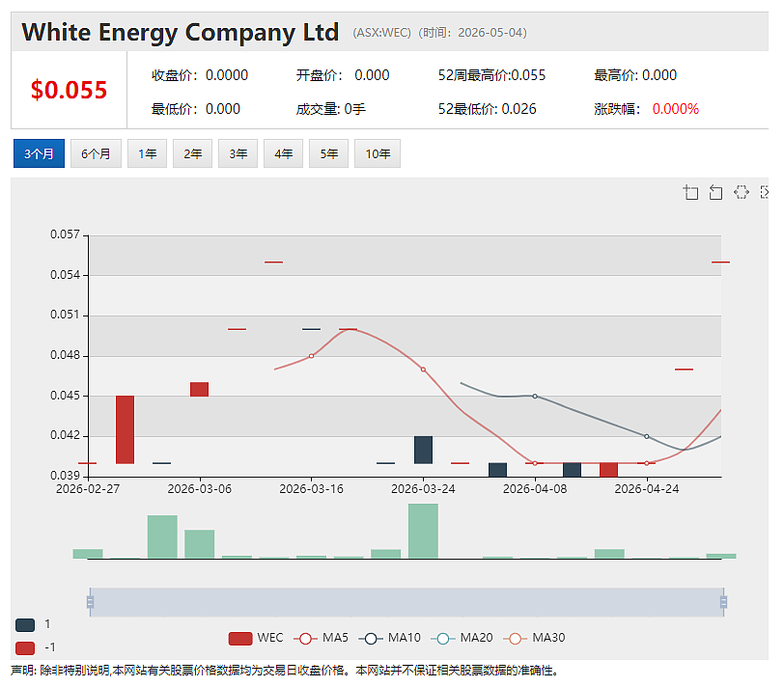
Task: Click the right handle of the data zoom slider
Action: tap(723, 601)
